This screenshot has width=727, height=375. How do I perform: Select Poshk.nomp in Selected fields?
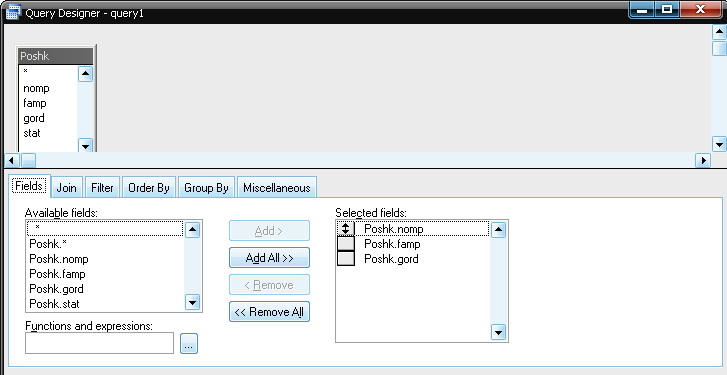(422, 229)
